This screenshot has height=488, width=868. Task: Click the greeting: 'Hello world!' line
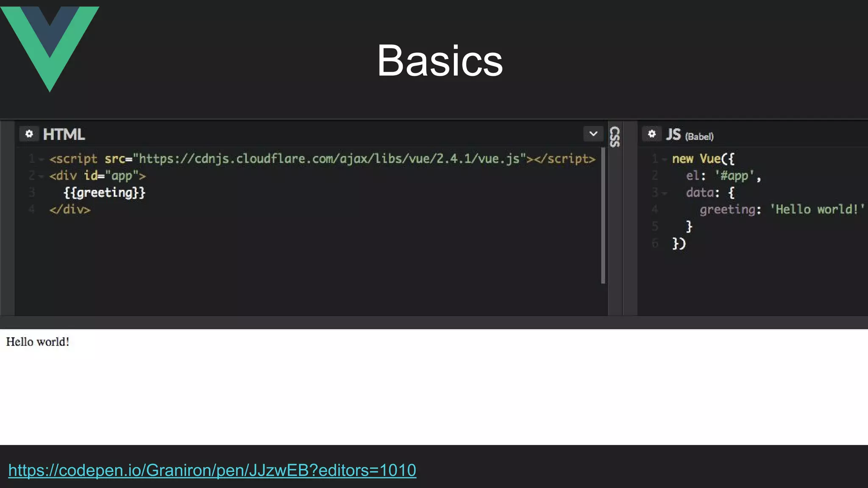tap(782, 210)
